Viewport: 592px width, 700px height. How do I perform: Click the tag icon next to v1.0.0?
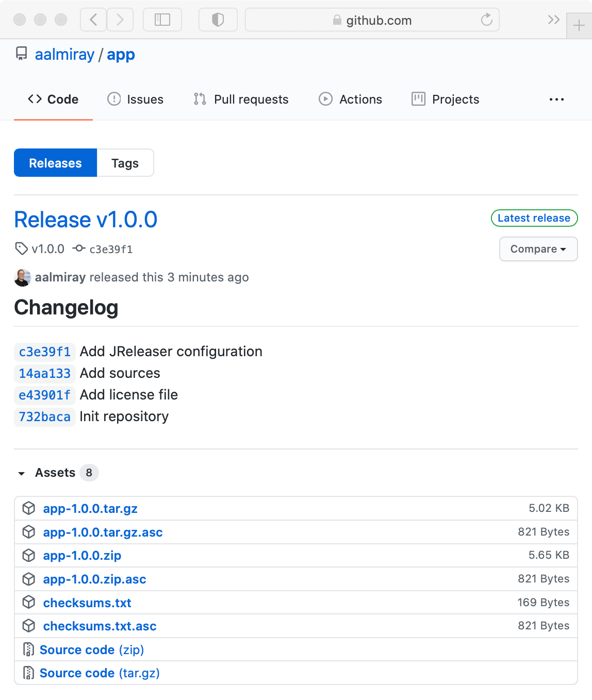coord(21,249)
